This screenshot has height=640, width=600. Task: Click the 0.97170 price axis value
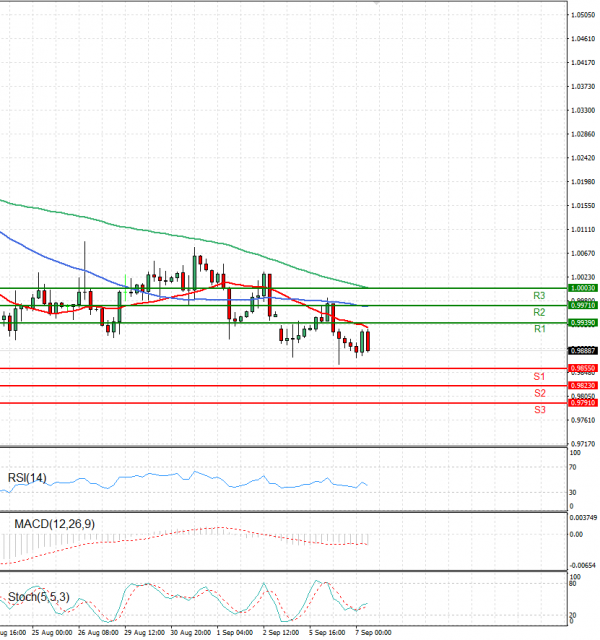pos(583,444)
